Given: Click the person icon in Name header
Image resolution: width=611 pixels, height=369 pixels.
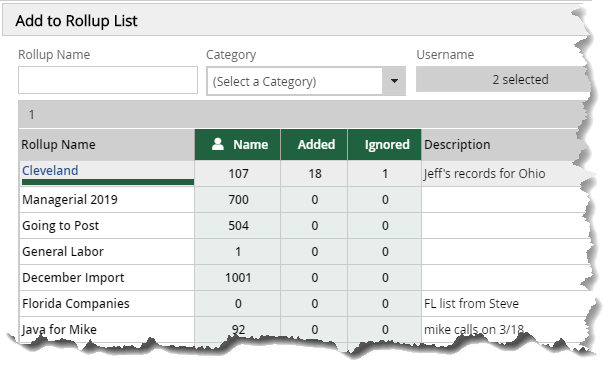Looking at the screenshot, I should point(218,144).
